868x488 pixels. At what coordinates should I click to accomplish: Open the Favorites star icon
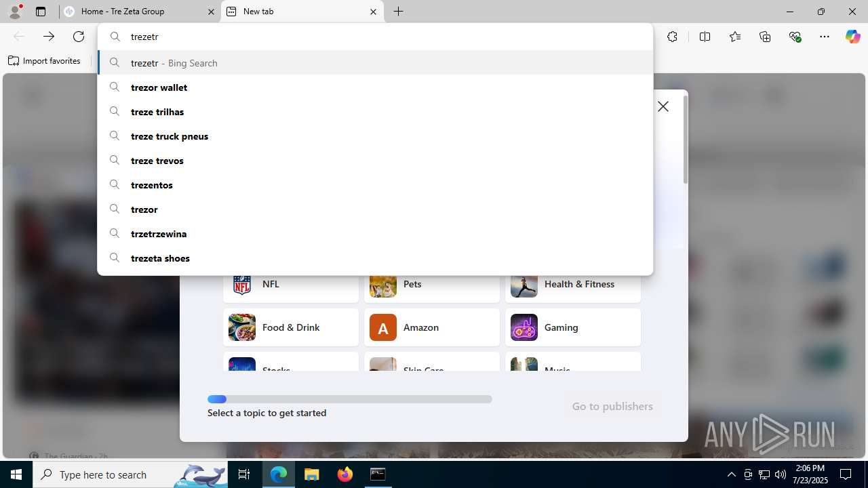pos(735,37)
